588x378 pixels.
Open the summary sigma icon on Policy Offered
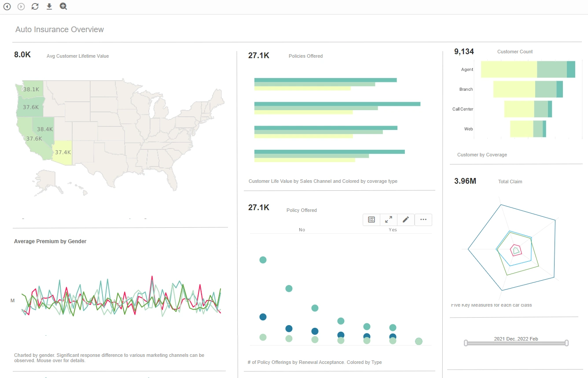371,219
